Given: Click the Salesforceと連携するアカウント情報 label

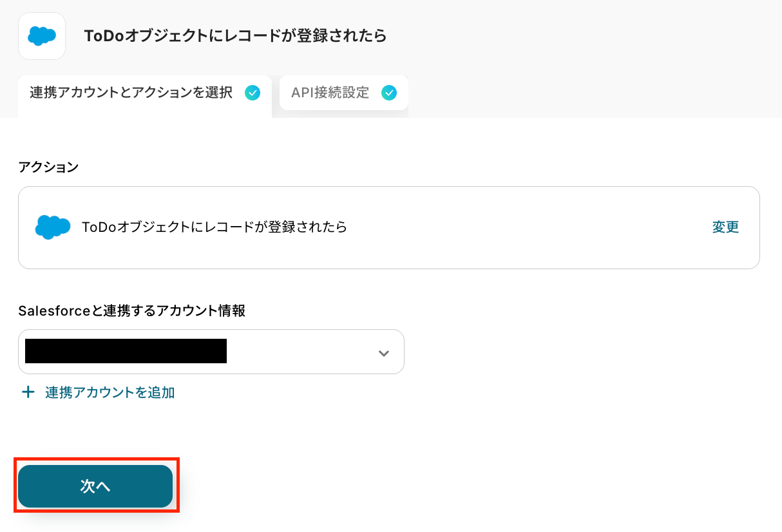Looking at the screenshot, I should [131, 311].
